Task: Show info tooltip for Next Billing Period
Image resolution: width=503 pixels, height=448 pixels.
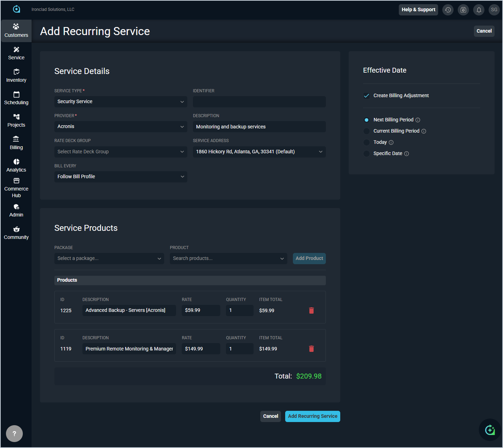Action: [418, 120]
